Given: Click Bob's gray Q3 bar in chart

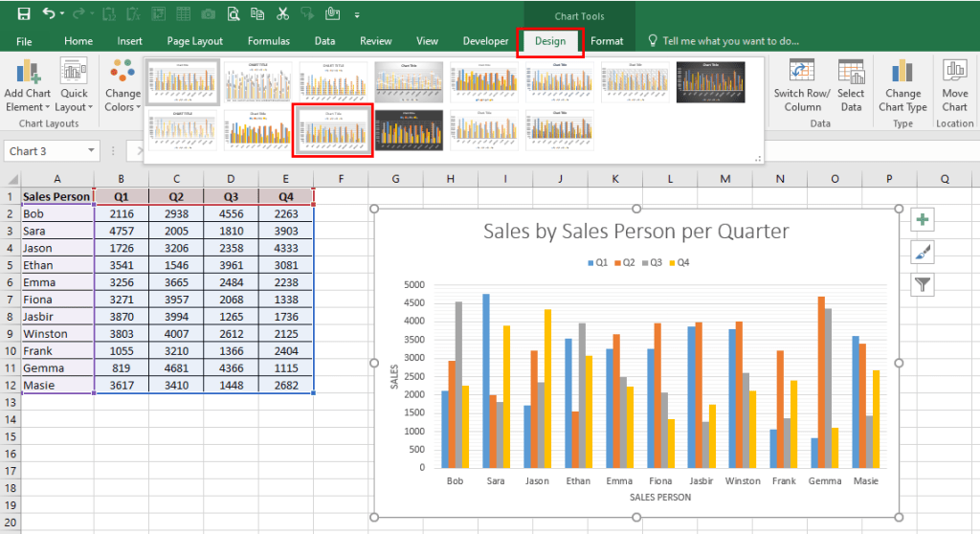Looking at the screenshot, I should pyautogui.click(x=458, y=385).
